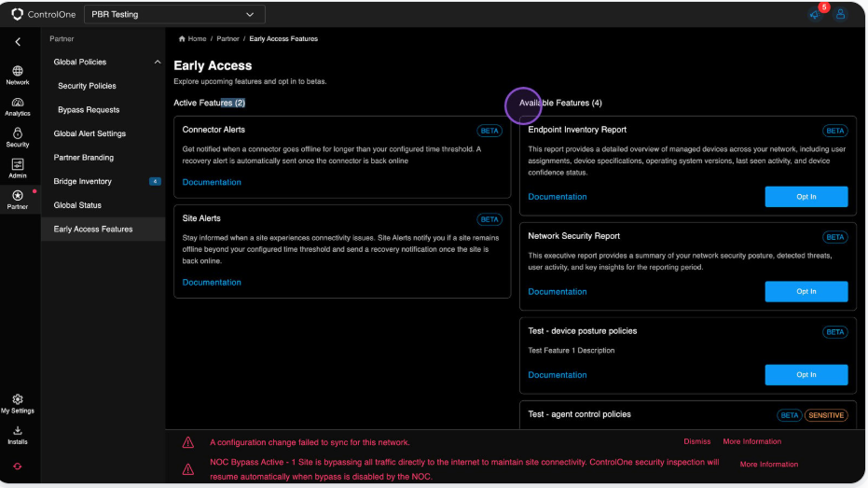Opt In to Endpoint Inventory Report
Screen dimensions: 868x488
click(x=806, y=197)
